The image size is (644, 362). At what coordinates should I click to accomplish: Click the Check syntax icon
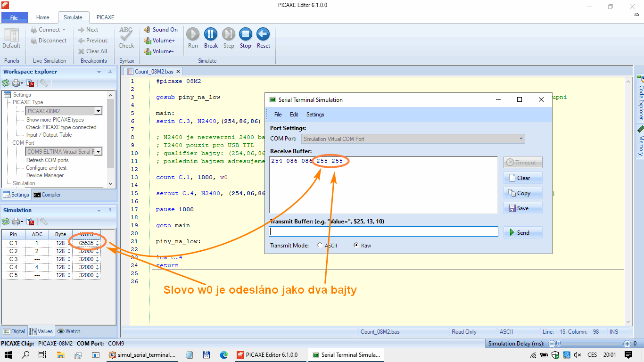pos(126,34)
